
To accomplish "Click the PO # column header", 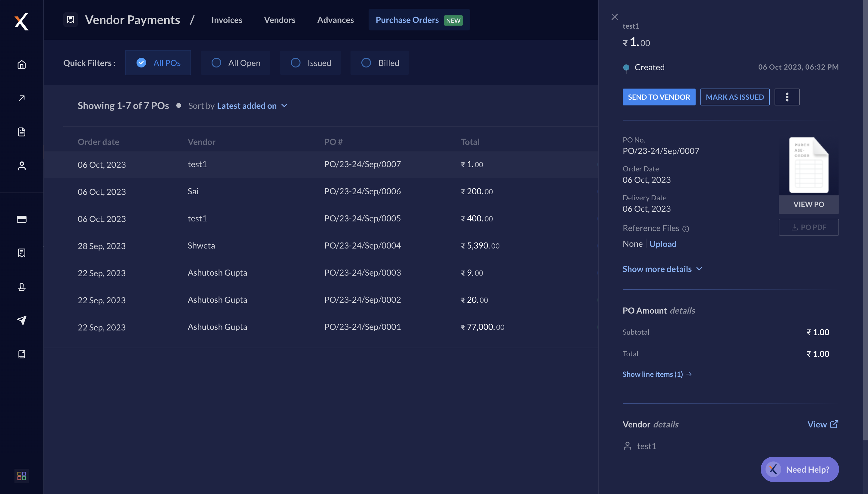I will 333,142.
